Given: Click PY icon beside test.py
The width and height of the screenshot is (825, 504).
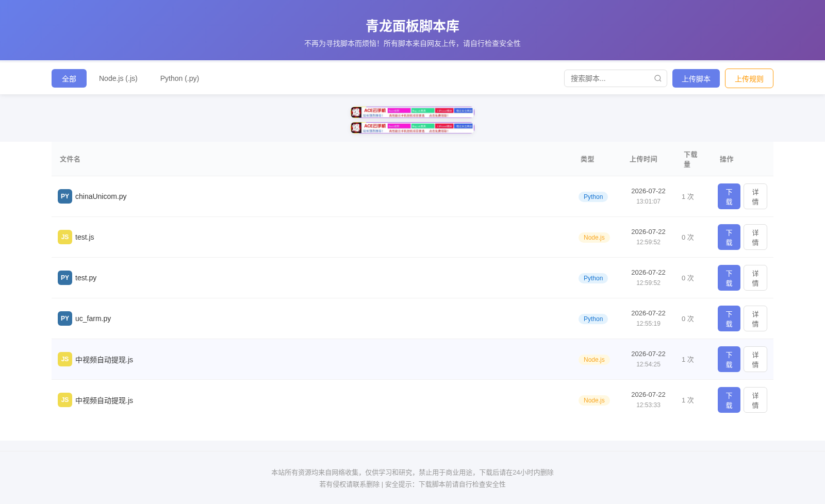Looking at the screenshot, I should coord(65,278).
